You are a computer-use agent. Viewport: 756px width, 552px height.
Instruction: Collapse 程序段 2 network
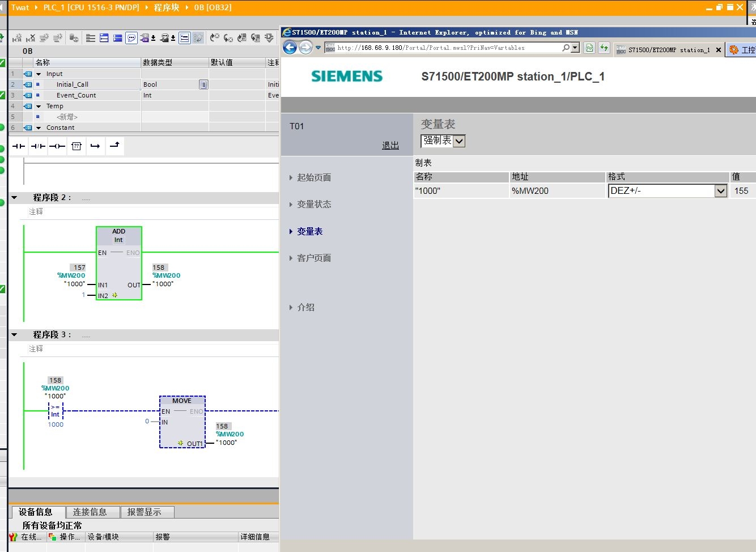pyautogui.click(x=15, y=198)
